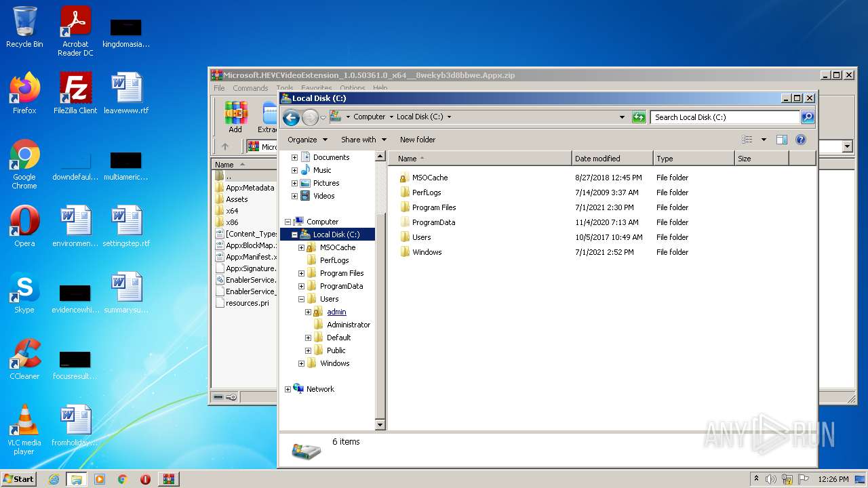Image resolution: width=868 pixels, height=488 pixels.
Task: Expand MSOCache tree node
Action: tap(301, 247)
